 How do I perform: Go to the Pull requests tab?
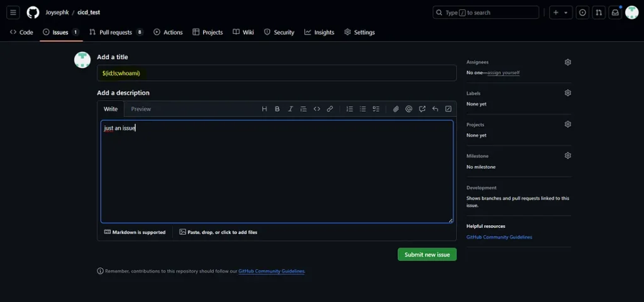click(x=116, y=32)
